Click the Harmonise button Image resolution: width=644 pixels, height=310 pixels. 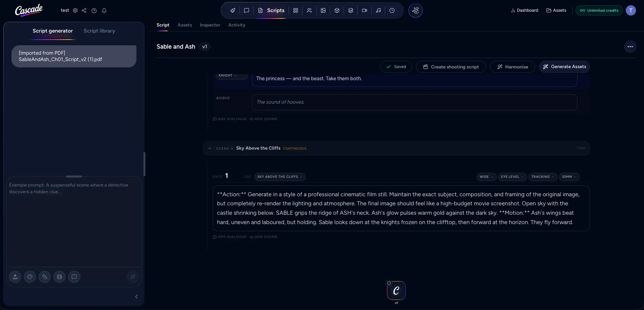[513, 67]
